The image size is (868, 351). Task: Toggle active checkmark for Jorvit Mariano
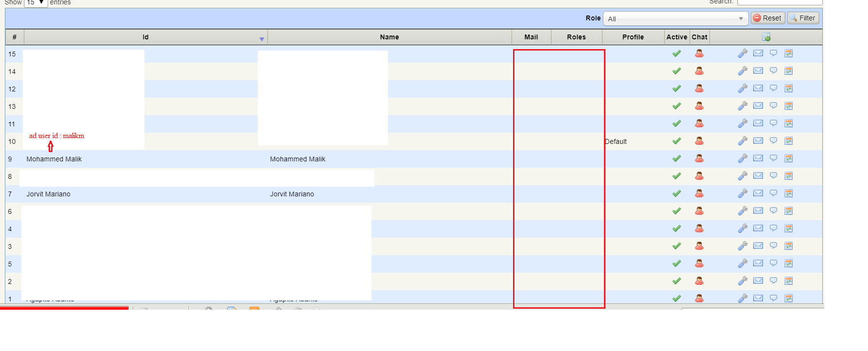(676, 193)
